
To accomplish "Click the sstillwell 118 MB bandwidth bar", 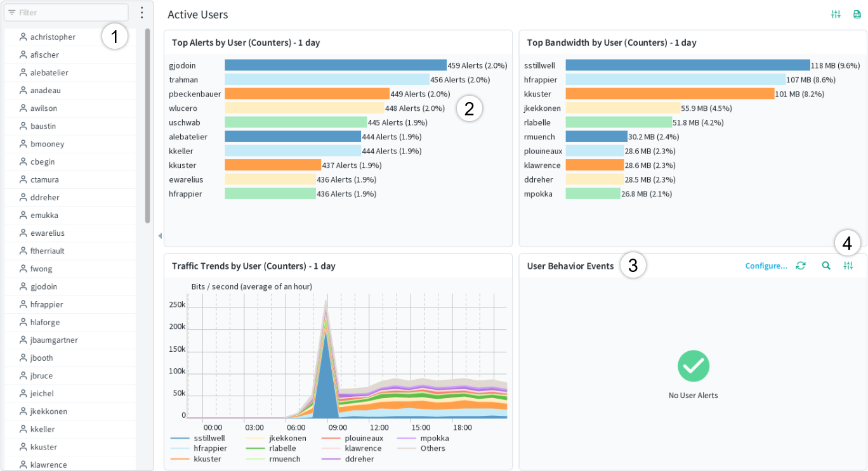I will [688, 65].
